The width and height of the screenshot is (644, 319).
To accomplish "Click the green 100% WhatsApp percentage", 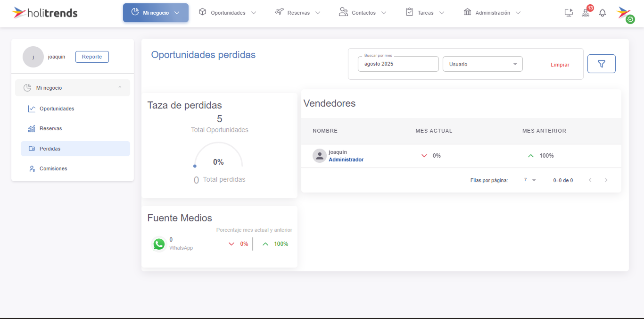I will tap(281, 244).
